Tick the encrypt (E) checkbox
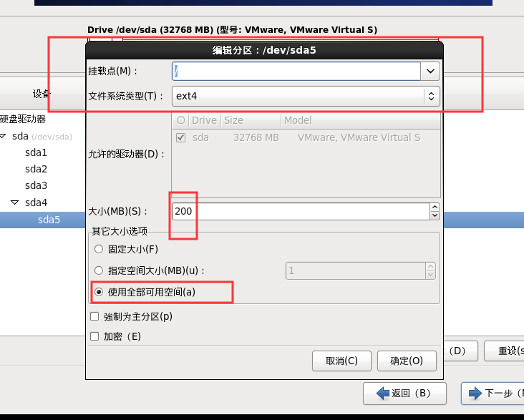Screen dimensions: 524x420 click(x=94, y=336)
